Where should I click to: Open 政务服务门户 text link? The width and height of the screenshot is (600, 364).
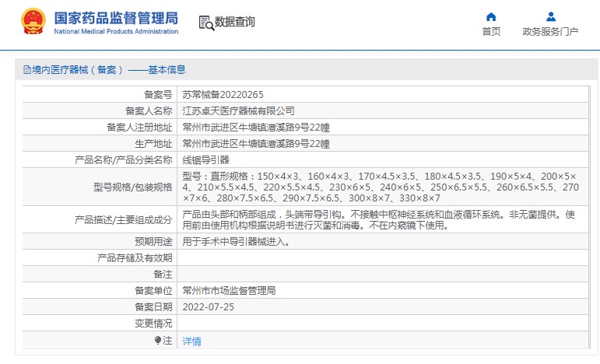[x=550, y=31]
